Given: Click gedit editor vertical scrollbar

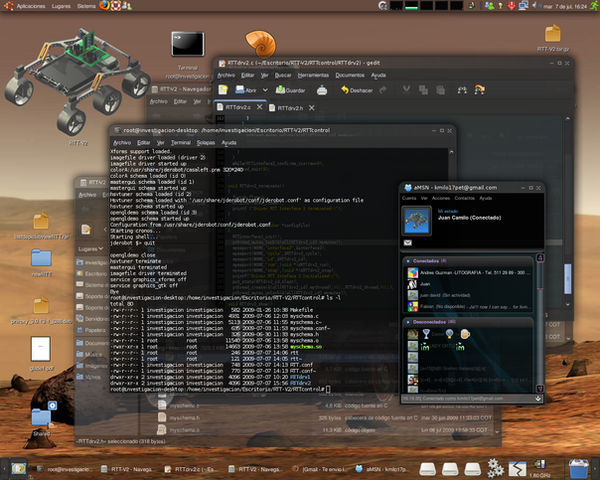Looking at the screenshot, I should point(568,279).
